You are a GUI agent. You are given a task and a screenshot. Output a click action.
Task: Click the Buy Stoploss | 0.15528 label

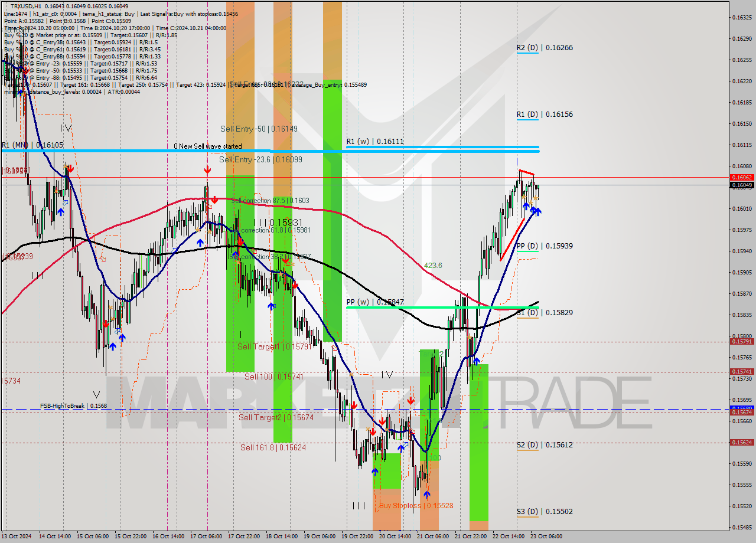pos(416,506)
